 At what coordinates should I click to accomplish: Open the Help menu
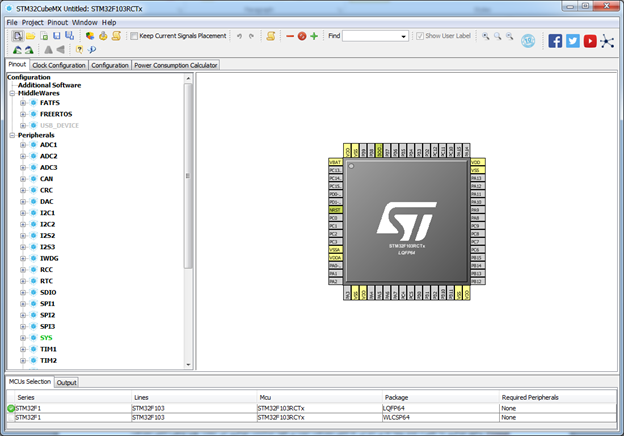tap(109, 23)
